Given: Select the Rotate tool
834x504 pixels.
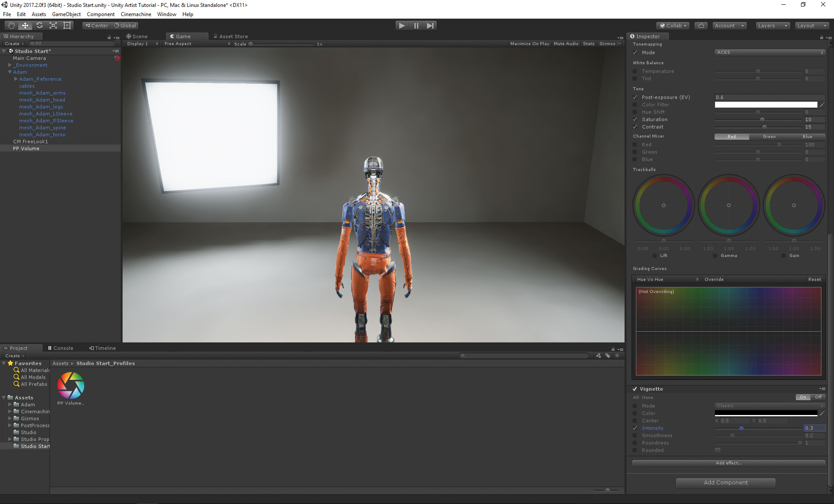Looking at the screenshot, I should click(39, 26).
